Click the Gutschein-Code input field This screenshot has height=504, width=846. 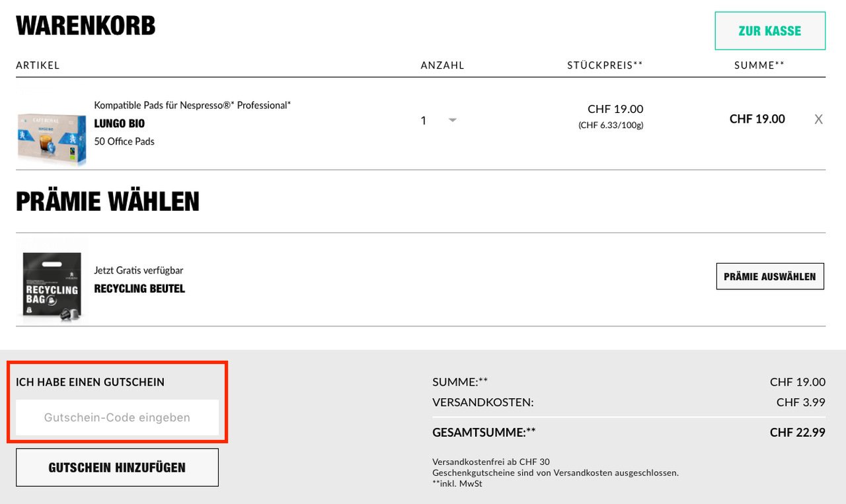click(x=117, y=417)
